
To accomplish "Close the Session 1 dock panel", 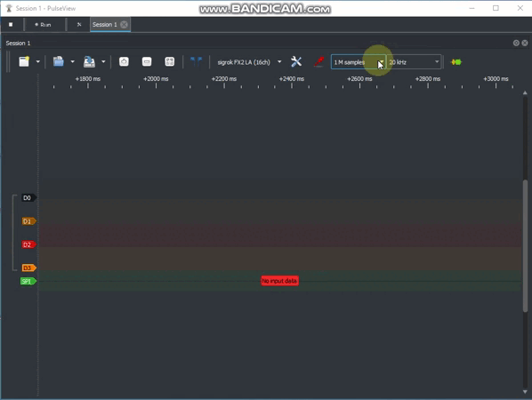I will [525, 43].
